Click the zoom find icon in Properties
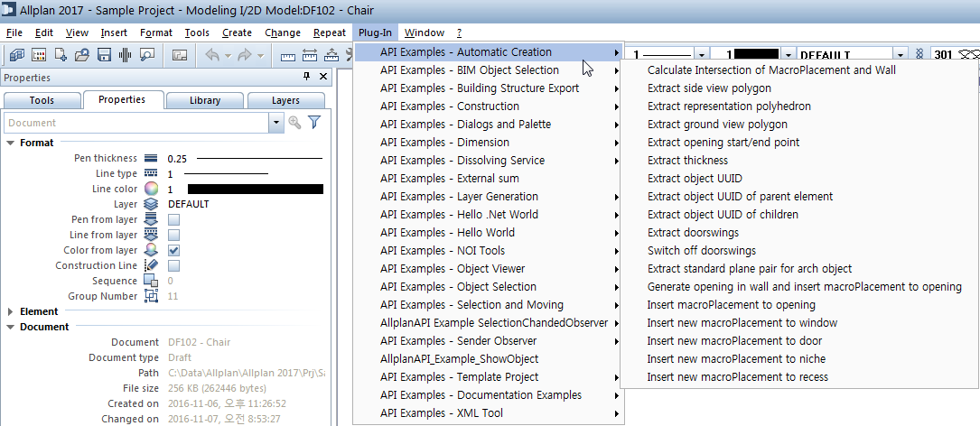Image resolution: width=980 pixels, height=426 pixels. 294,123
